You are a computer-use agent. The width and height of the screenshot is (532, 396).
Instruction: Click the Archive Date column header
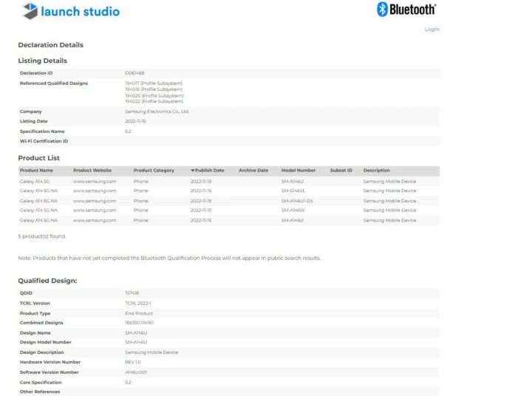pos(253,171)
